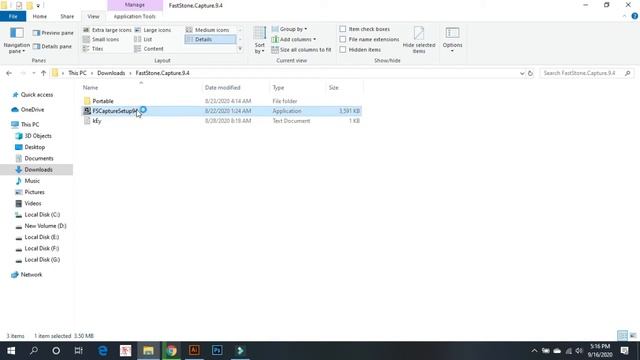
Task: Expand address bar history dropdown
Action: [x=522, y=73]
